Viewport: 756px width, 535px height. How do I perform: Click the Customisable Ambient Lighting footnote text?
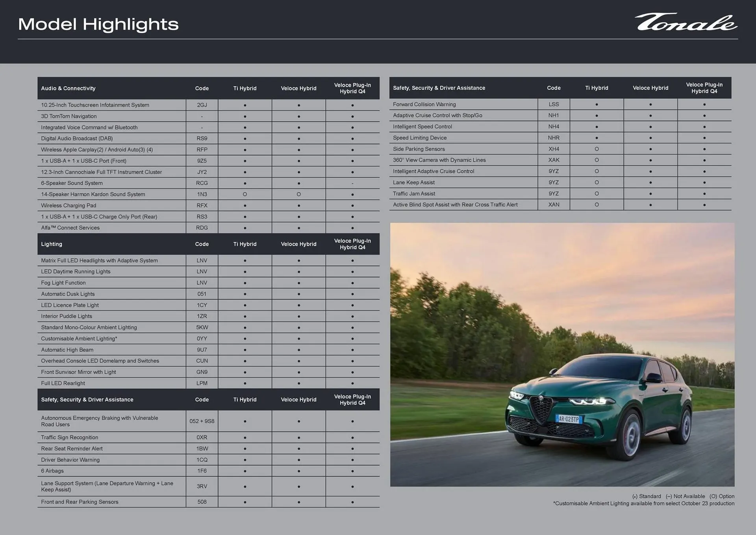point(644,503)
